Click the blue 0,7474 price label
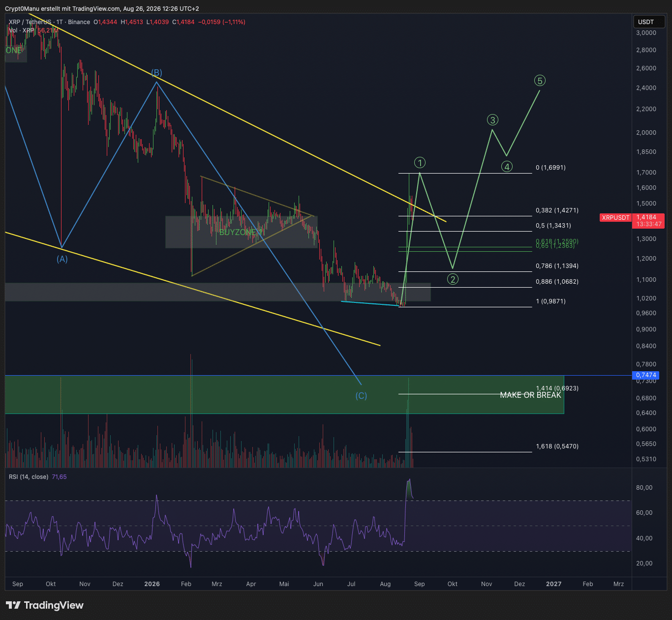 coord(646,375)
